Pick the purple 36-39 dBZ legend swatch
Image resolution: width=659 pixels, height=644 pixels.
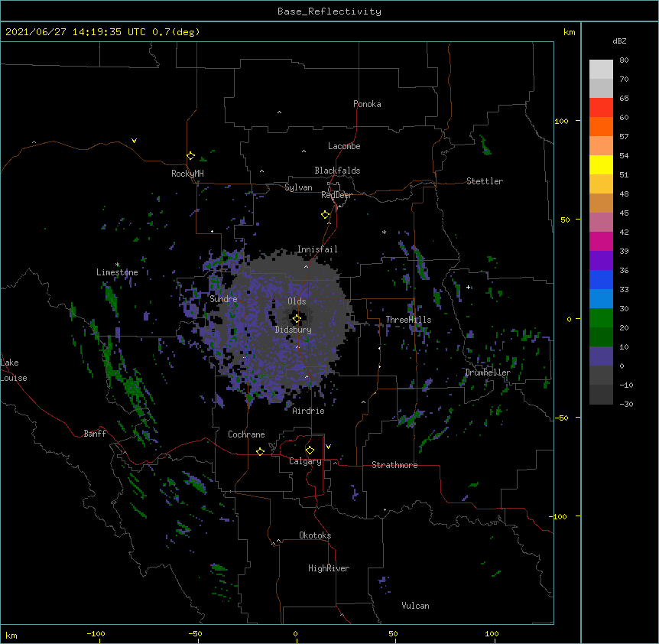601,260
